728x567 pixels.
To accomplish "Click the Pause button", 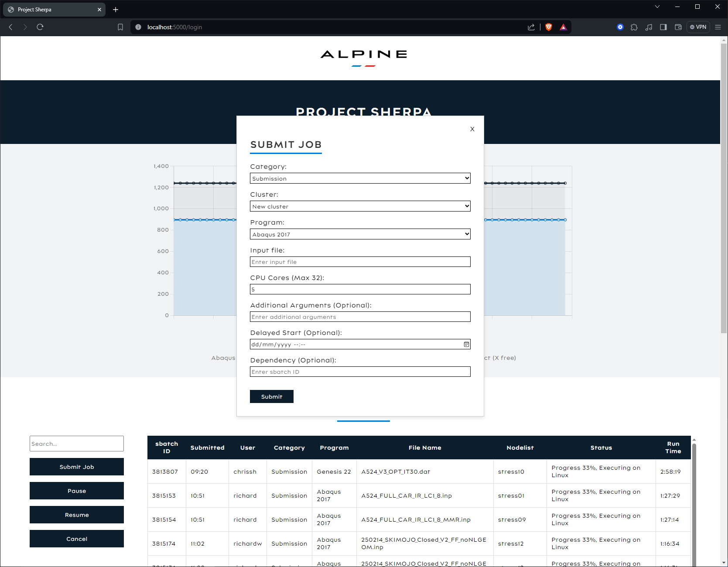I will pyautogui.click(x=77, y=491).
